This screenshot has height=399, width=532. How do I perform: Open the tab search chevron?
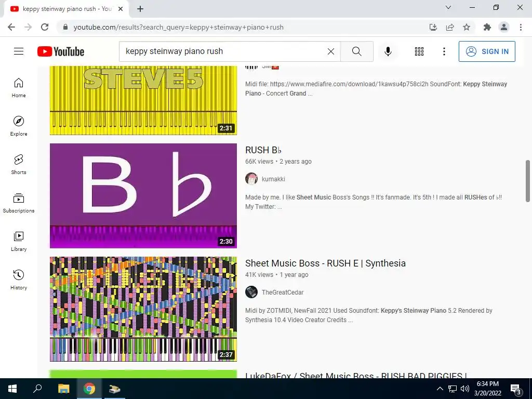448,7
